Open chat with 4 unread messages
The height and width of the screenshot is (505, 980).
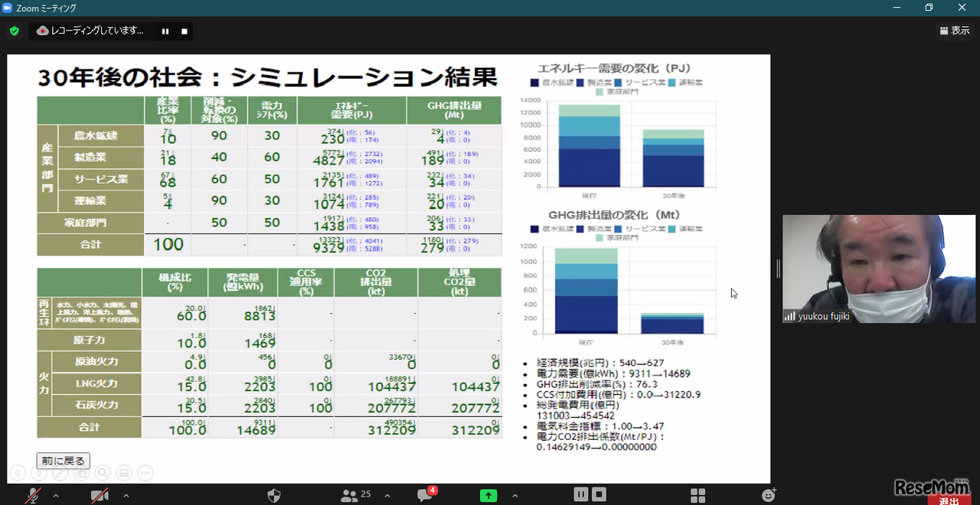[426, 495]
